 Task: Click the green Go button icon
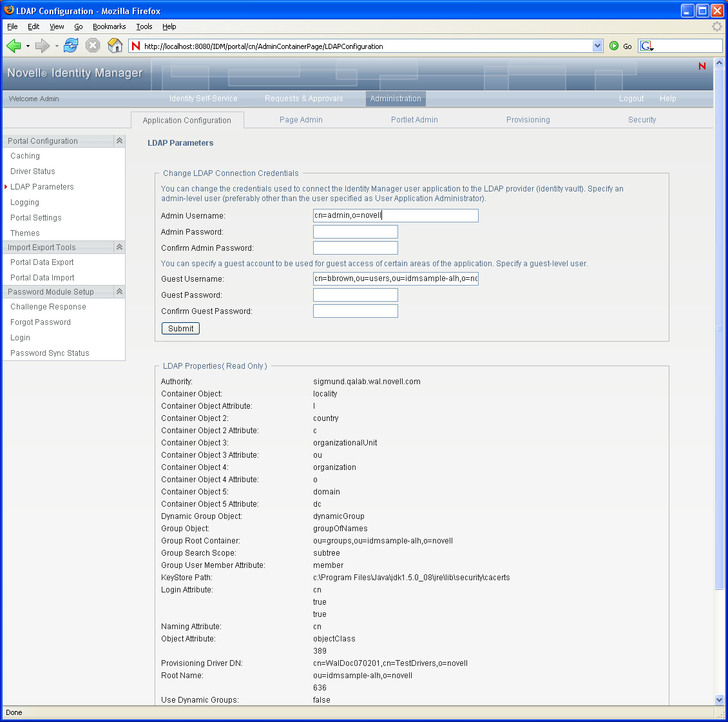(x=614, y=46)
